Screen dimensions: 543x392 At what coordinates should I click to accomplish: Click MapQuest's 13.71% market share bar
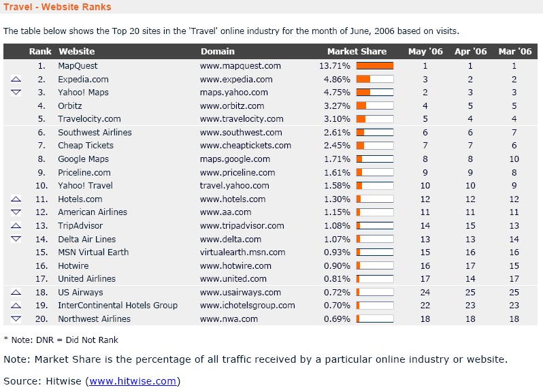[375, 66]
